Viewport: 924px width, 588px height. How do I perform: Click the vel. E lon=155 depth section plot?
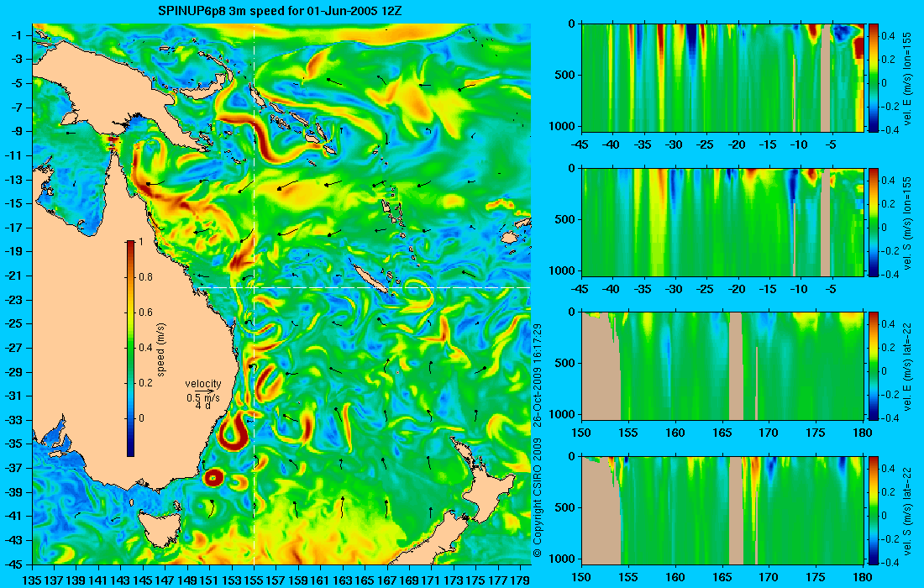pyautogui.click(x=722, y=78)
